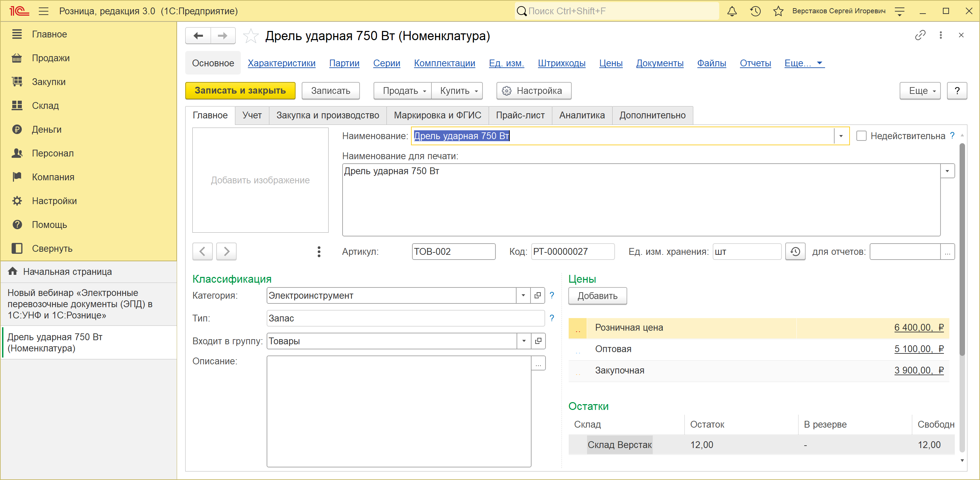This screenshot has height=480, width=980.
Task: Click the Записать button
Action: 331,90
